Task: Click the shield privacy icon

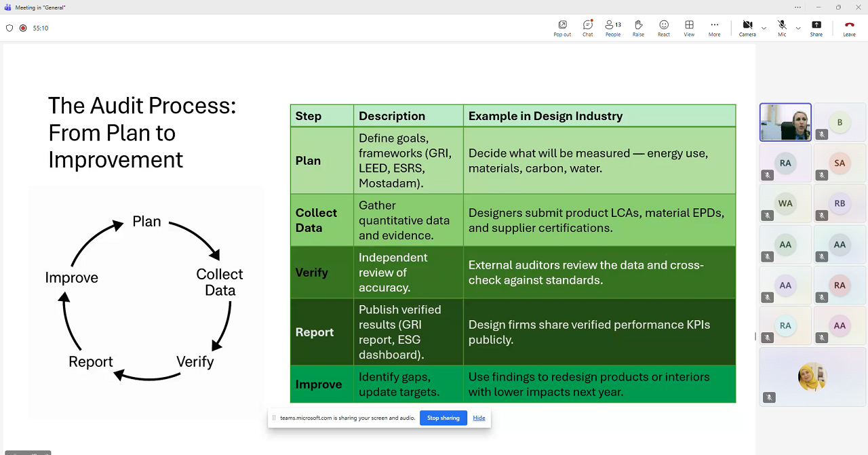Action: (x=9, y=28)
